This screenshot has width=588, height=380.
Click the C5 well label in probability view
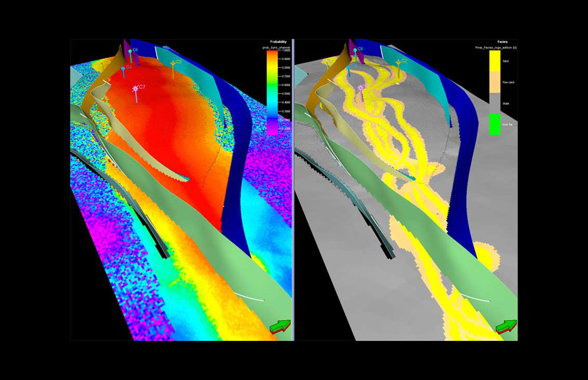tap(108, 62)
